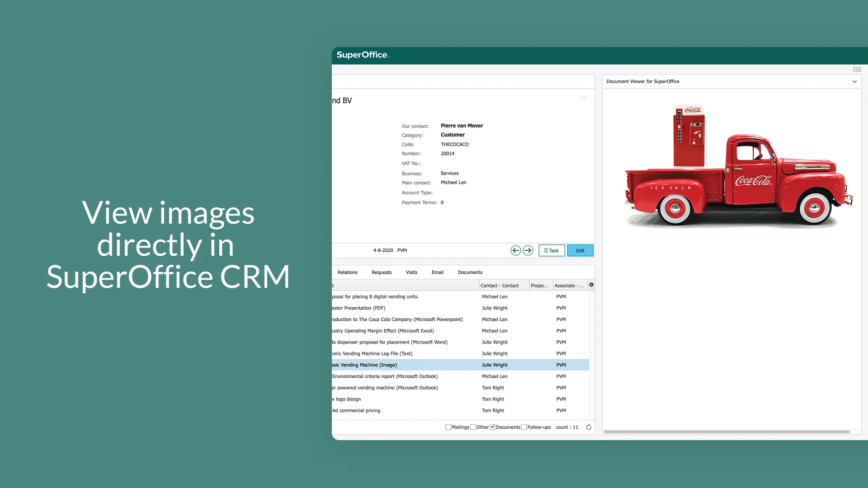Click the refresh list icon
Image resolution: width=868 pixels, height=488 pixels.
pos(589,427)
